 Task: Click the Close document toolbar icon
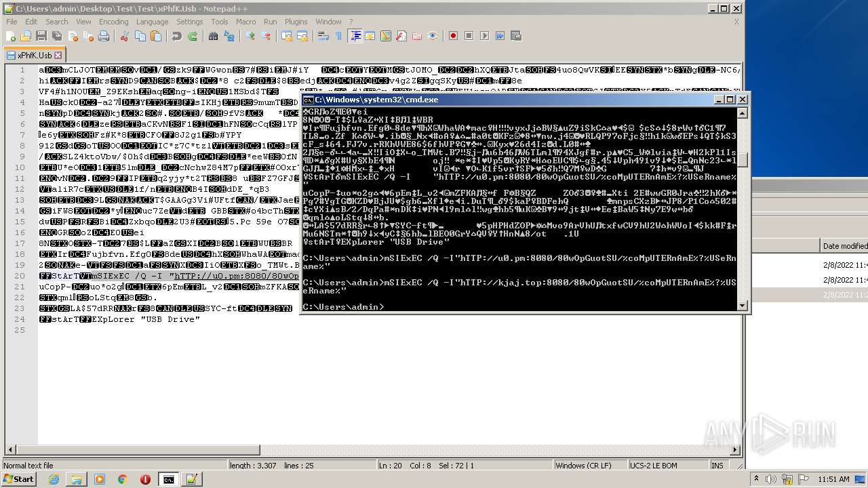(73, 36)
